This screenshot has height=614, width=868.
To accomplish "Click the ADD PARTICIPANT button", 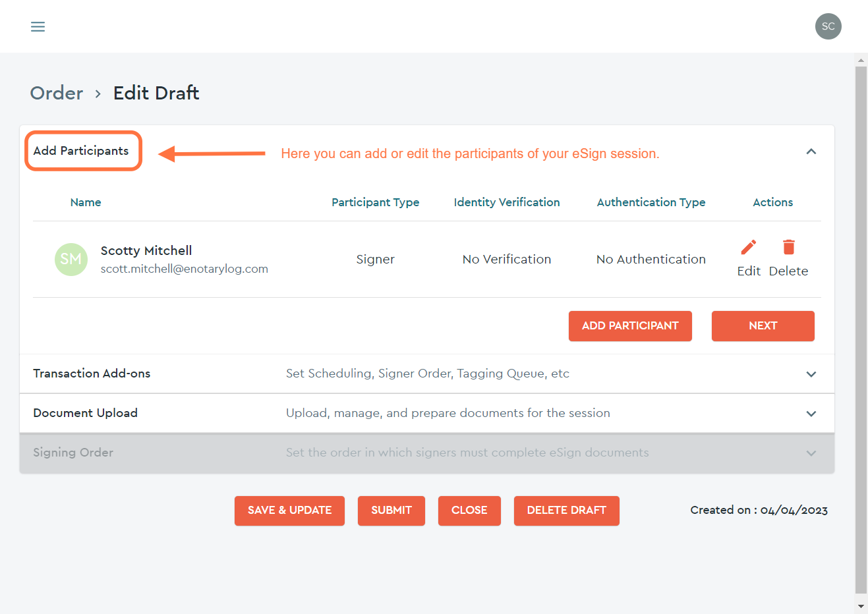I will point(630,326).
